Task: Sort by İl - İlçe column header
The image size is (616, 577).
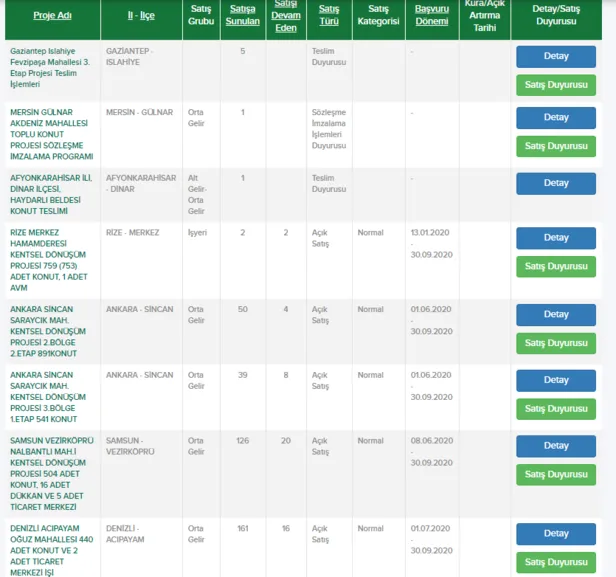Action: pyautogui.click(x=140, y=17)
